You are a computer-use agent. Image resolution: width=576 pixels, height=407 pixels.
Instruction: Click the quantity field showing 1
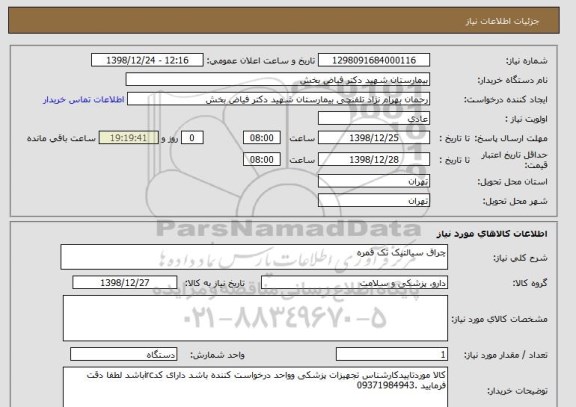click(x=392, y=354)
